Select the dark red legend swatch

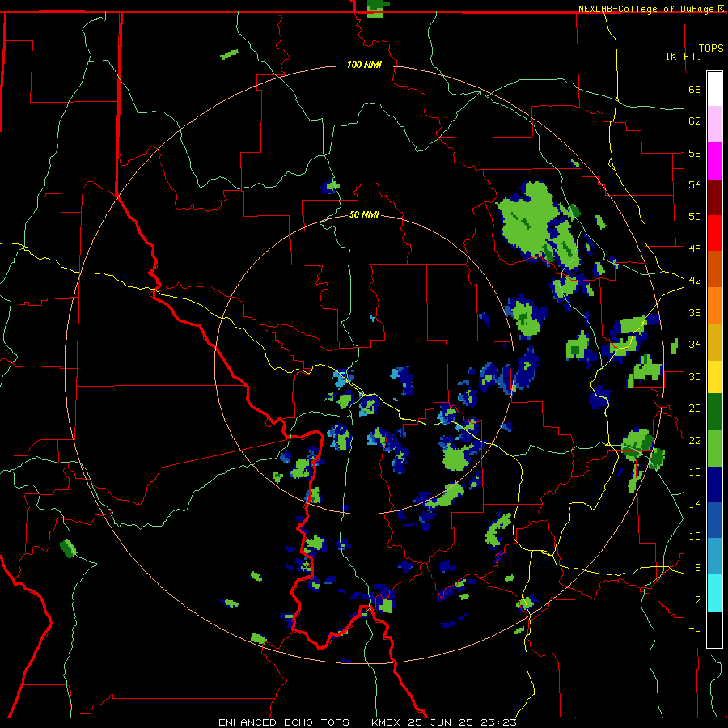[714, 197]
